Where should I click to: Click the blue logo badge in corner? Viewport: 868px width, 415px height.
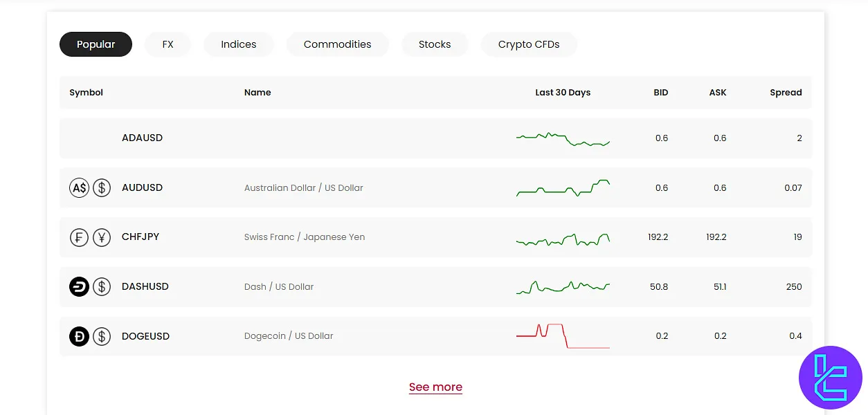(830, 378)
